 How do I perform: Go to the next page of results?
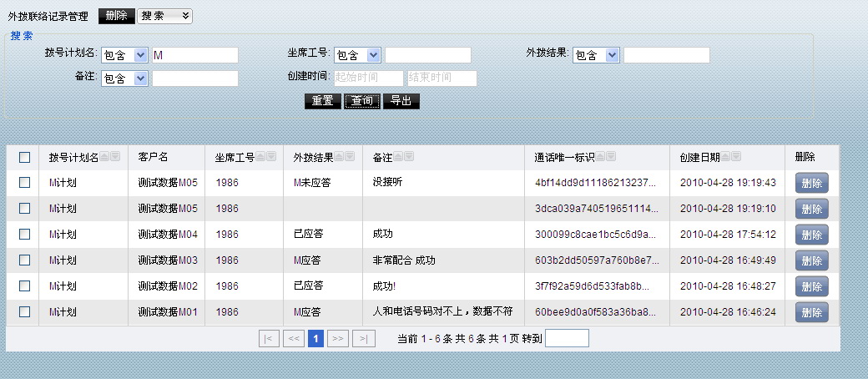tap(338, 339)
